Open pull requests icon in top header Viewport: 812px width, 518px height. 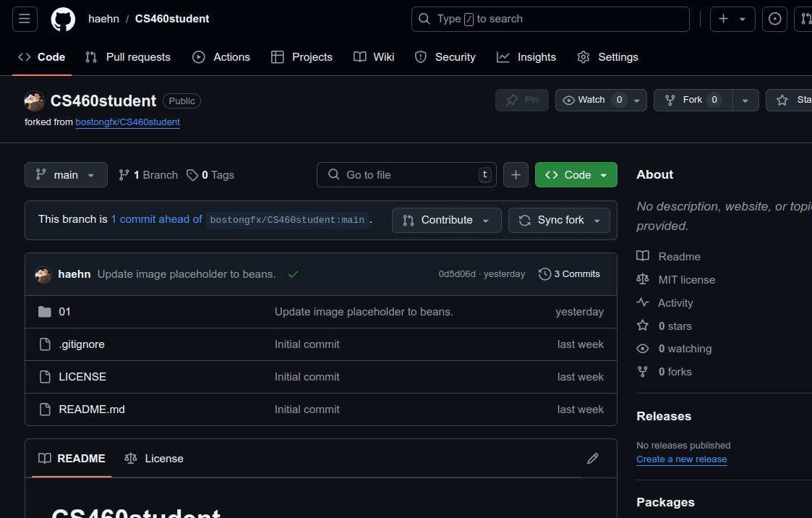pyautogui.click(x=804, y=19)
